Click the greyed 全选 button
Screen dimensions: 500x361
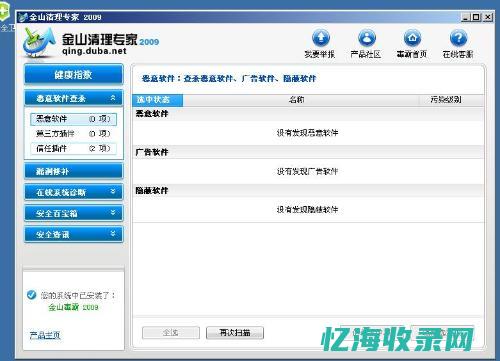tap(171, 332)
